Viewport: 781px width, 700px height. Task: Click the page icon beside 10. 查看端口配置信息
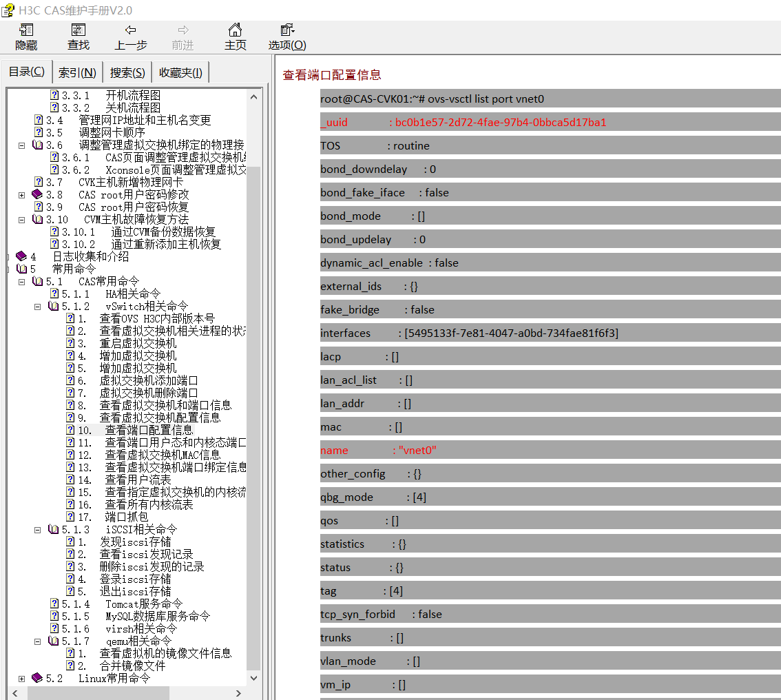click(x=71, y=430)
